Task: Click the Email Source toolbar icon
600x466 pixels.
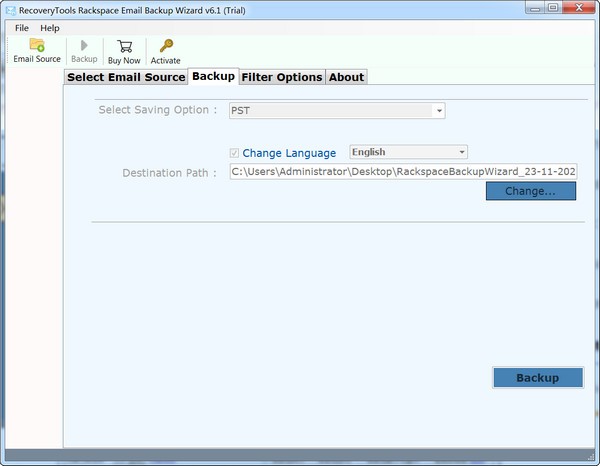Action: point(36,46)
